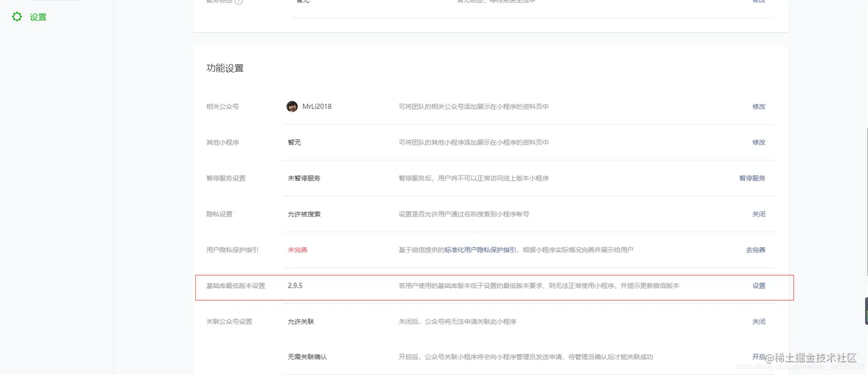Select the 未暂停服务 status text
This screenshot has height=375, width=868.
[304, 178]
